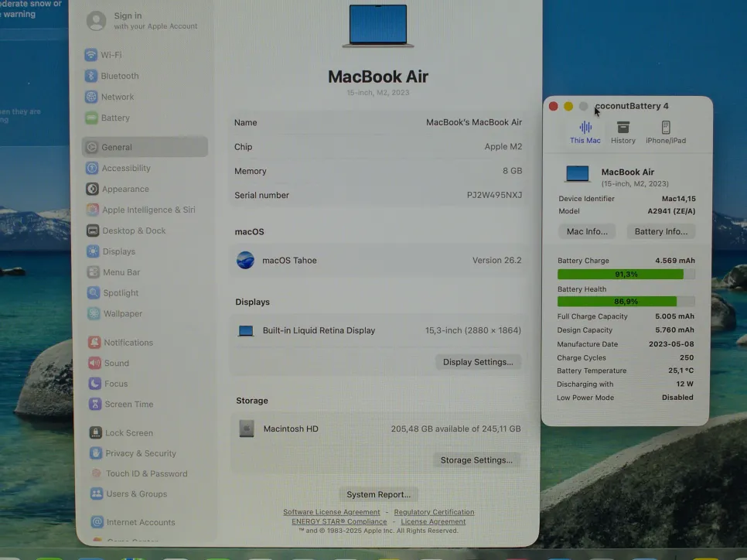
Task: Open the Software License Agreement link
Action: [331, 512]
